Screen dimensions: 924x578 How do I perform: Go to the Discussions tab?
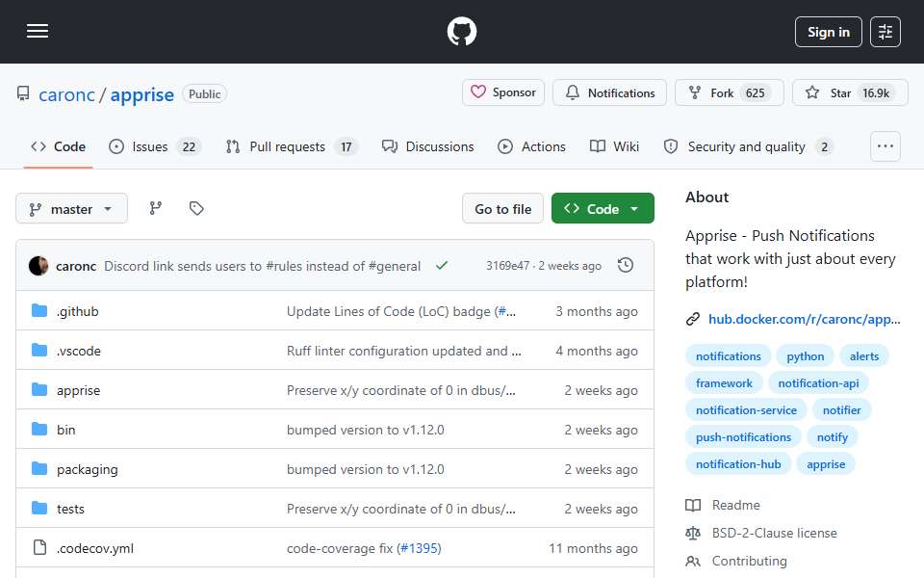[427, 146]
